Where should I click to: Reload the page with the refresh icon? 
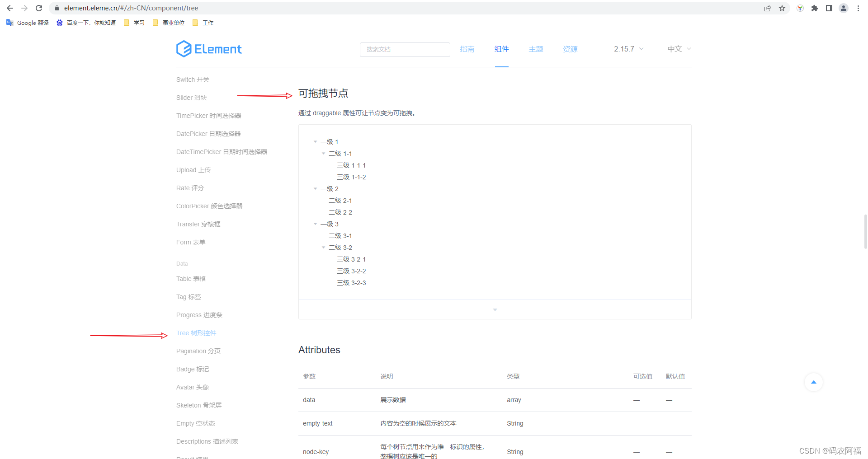pyautogui.click(x=39, y=8)
